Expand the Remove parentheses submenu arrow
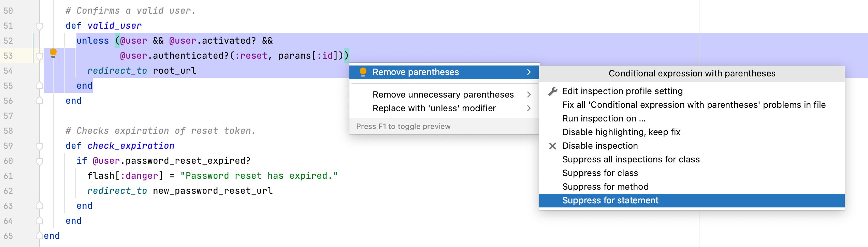 [529, 72]
